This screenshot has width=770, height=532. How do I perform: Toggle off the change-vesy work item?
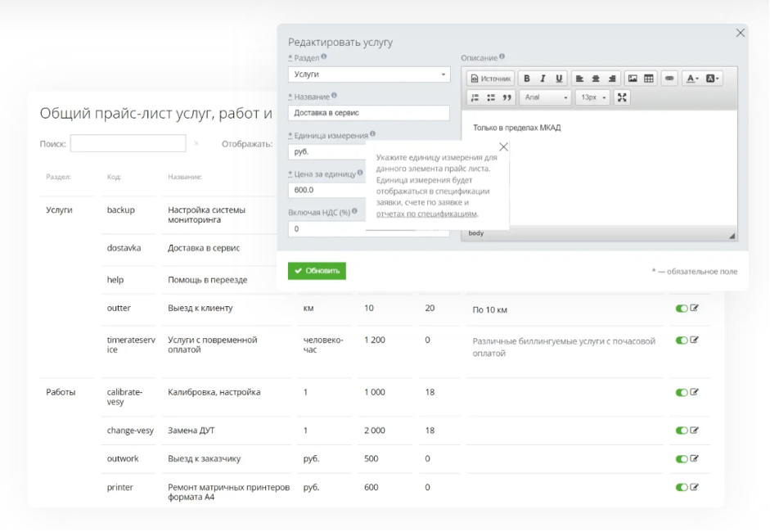(681, 430)
